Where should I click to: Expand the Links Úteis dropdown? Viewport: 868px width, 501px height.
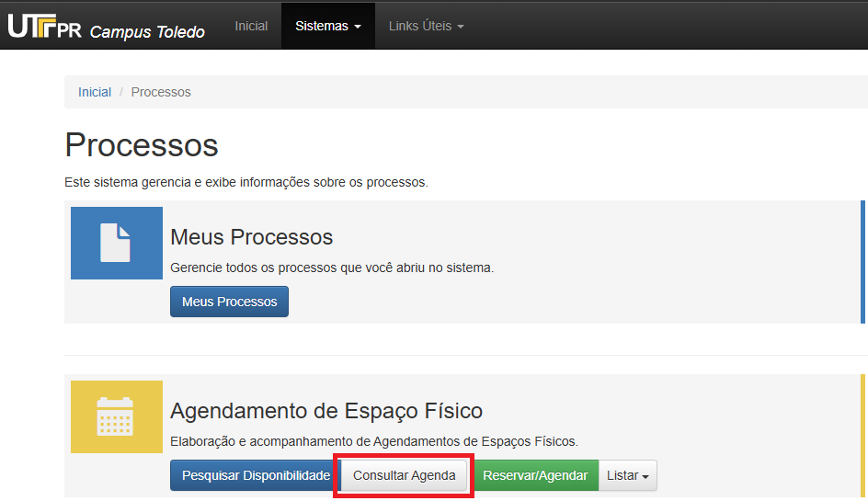[x=426, y=26]
